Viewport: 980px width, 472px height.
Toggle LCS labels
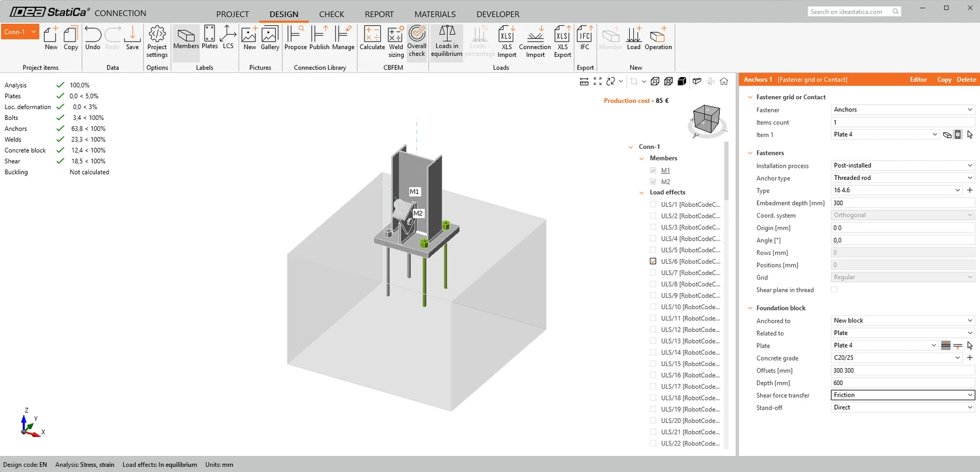(x=228, y=38)
